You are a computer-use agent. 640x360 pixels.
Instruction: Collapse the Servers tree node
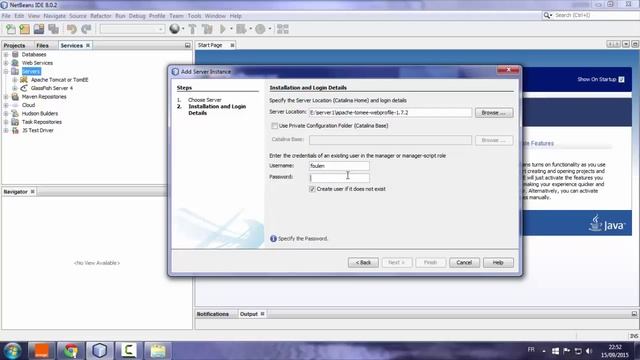6,71
